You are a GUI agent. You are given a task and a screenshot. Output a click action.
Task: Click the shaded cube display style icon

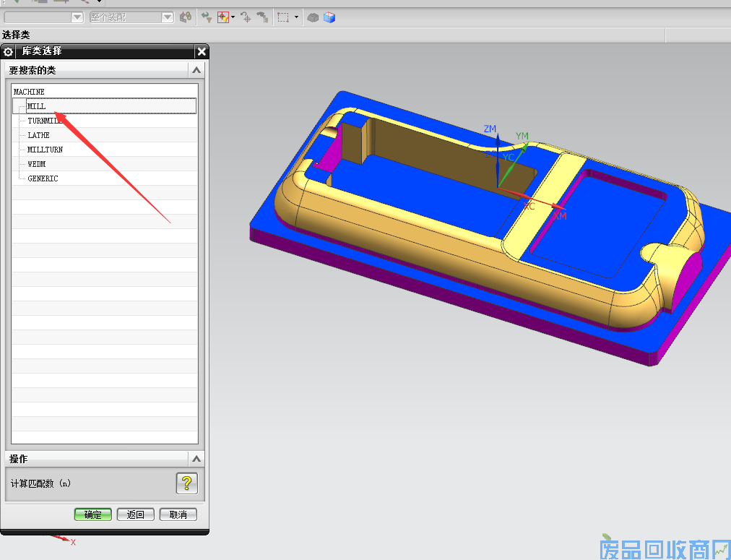pos(329,17)
